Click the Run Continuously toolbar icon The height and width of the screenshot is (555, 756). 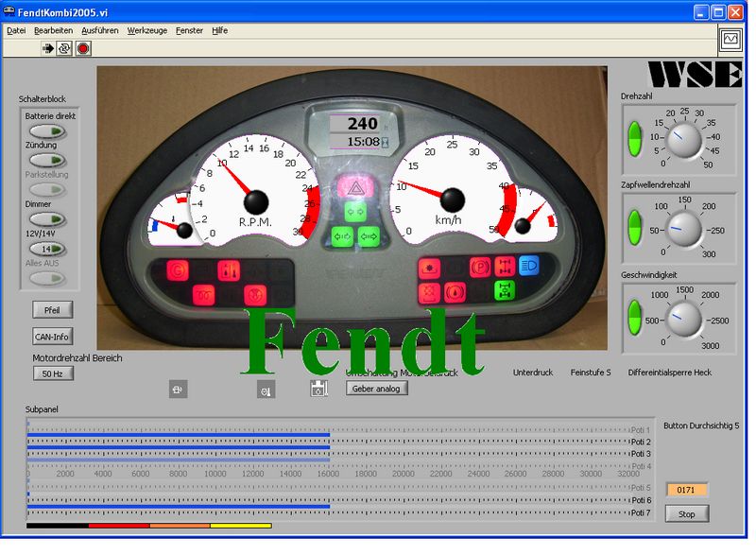click(x=64, y=48)
